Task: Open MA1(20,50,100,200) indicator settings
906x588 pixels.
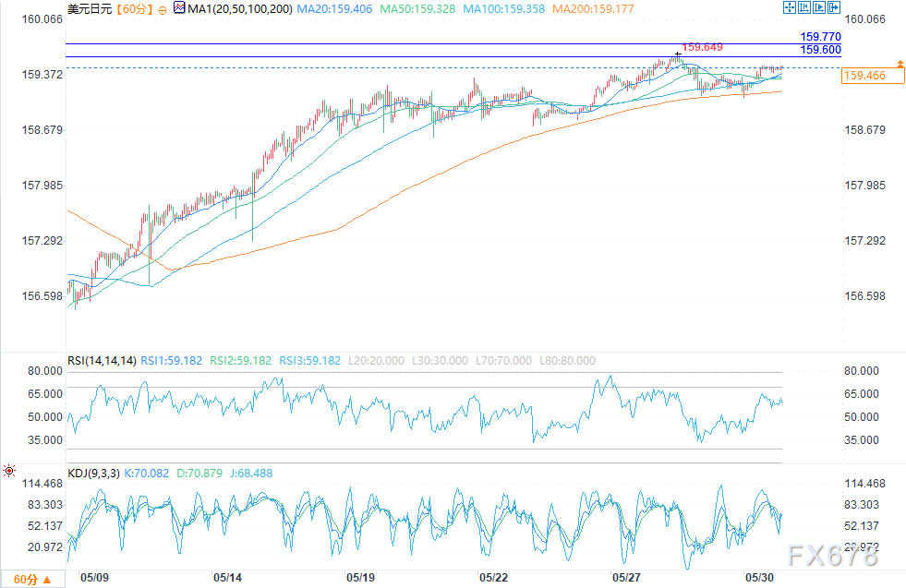Action: pyautogui.click(x=240, y=9)
